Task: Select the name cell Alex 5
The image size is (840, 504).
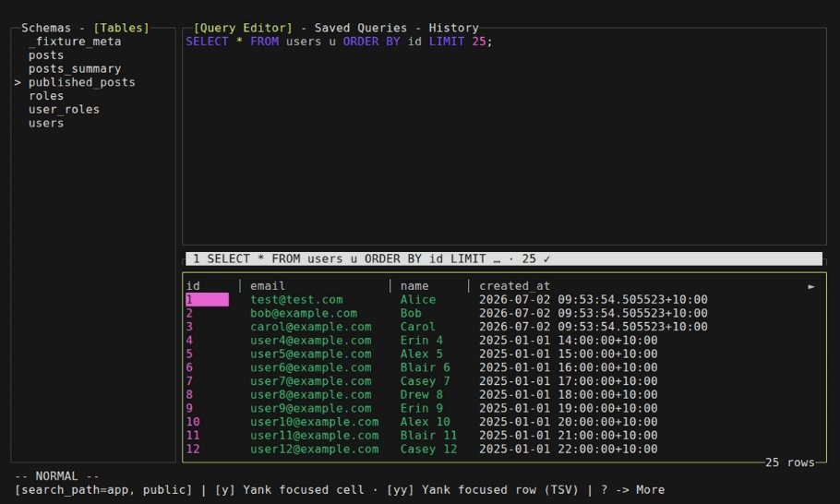Action: (x=422, y=354)
